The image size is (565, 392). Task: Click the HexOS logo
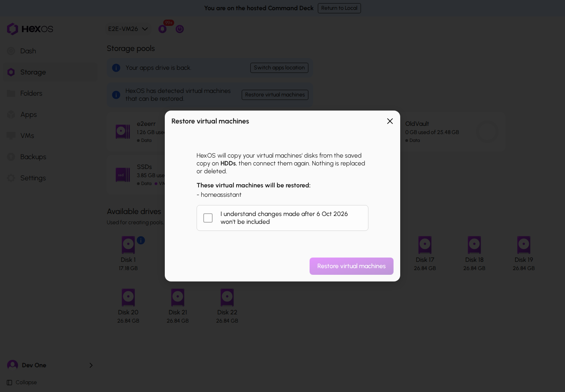pyautogui.click(x=30, y=29)
